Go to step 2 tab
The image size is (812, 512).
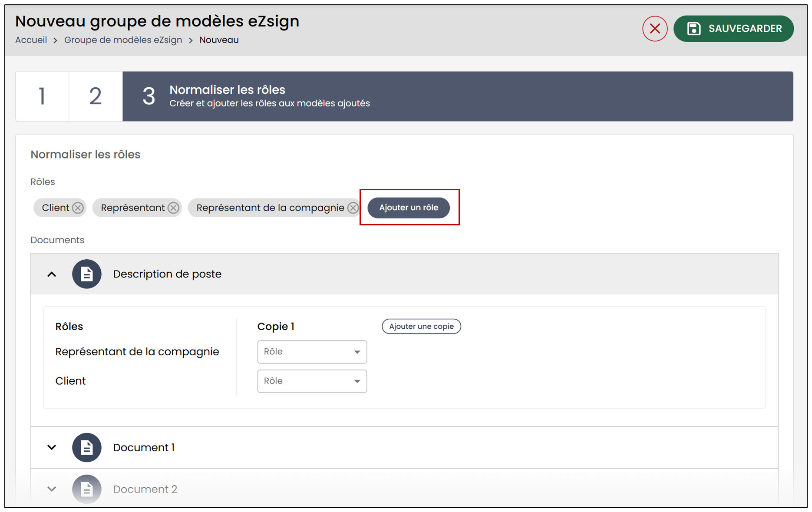tap(96, 96)
